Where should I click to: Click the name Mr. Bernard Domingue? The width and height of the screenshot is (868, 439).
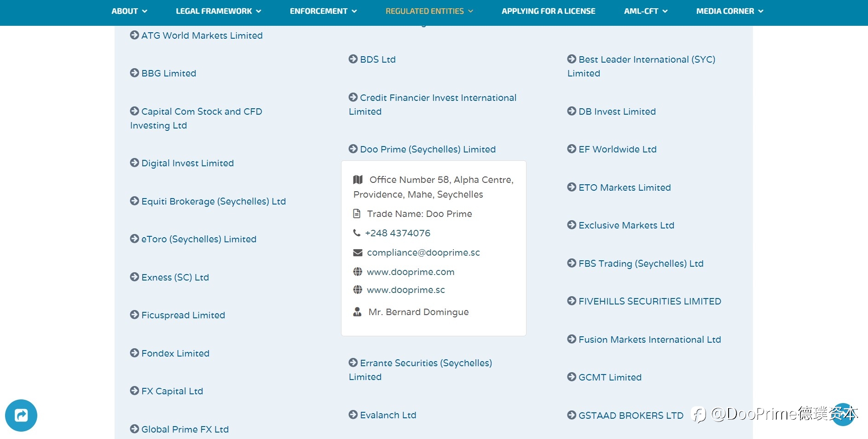[x=419, y=312]
